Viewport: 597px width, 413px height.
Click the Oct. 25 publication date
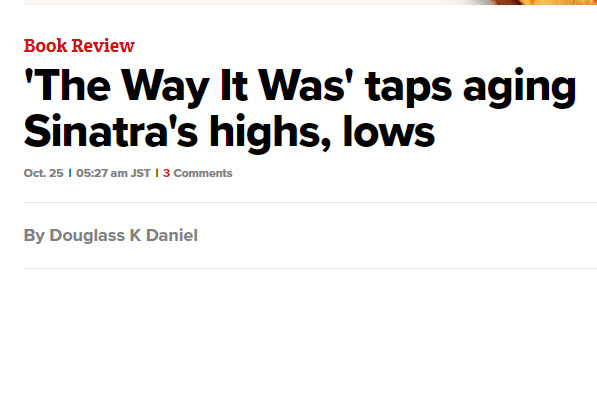point(43,173)
